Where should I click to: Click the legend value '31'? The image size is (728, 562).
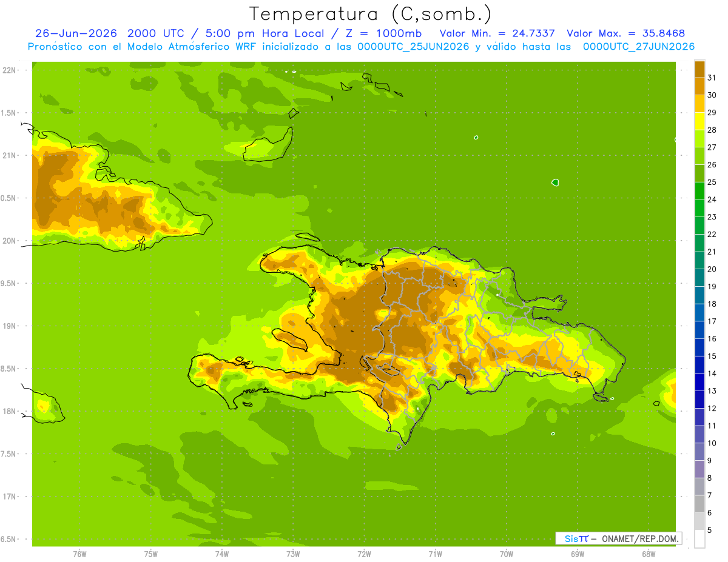712,78
